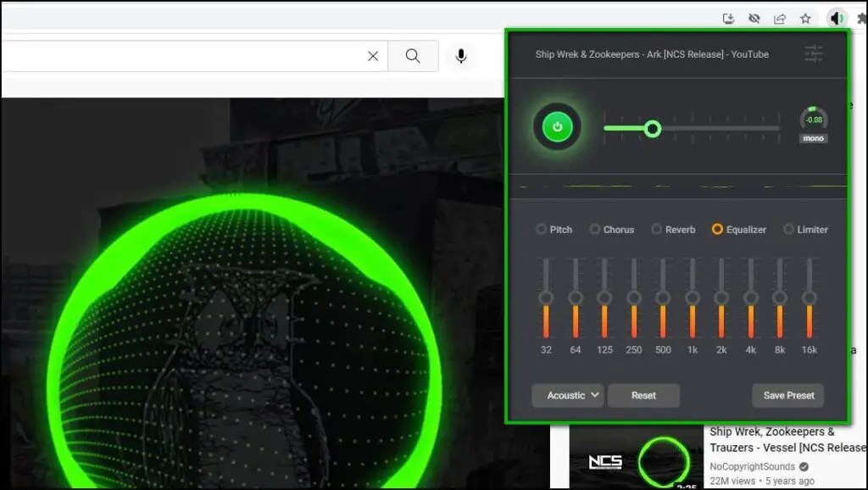Clear the YouTube search box with the X
Image resolution: width=868 pixels, height=490 pixels.
click(373, 56)
